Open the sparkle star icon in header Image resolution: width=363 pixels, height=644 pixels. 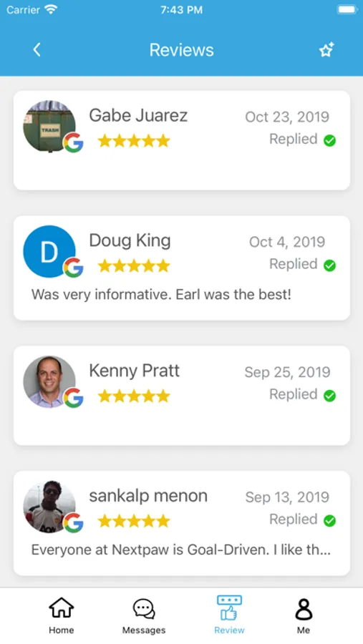[x=326, y=49]
